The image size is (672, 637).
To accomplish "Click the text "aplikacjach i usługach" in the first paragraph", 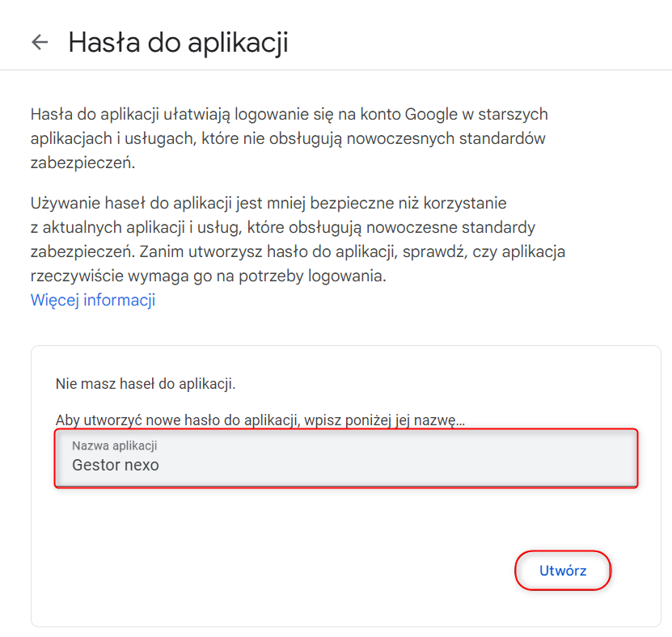I will coord(111,139).
